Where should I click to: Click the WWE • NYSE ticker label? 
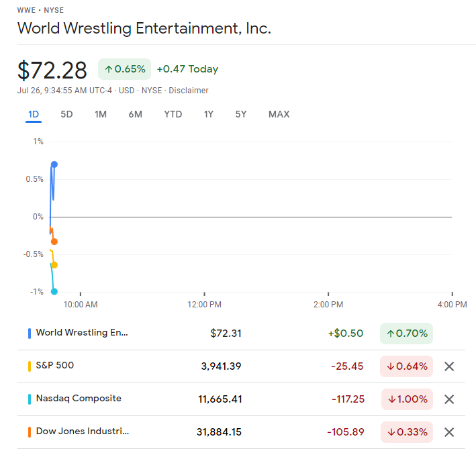[x=40, y=10]
